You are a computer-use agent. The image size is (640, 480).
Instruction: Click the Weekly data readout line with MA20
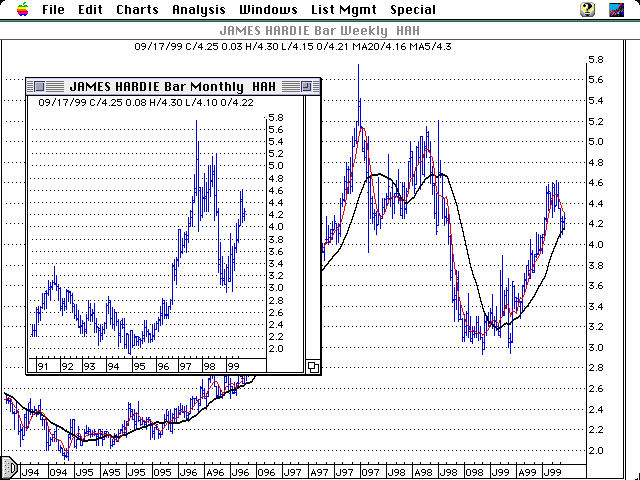(x=293, y=47)
